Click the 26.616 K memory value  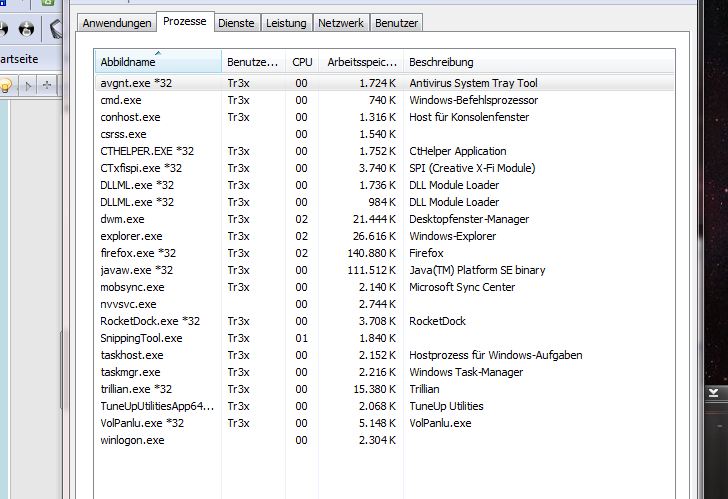[374, 236]
